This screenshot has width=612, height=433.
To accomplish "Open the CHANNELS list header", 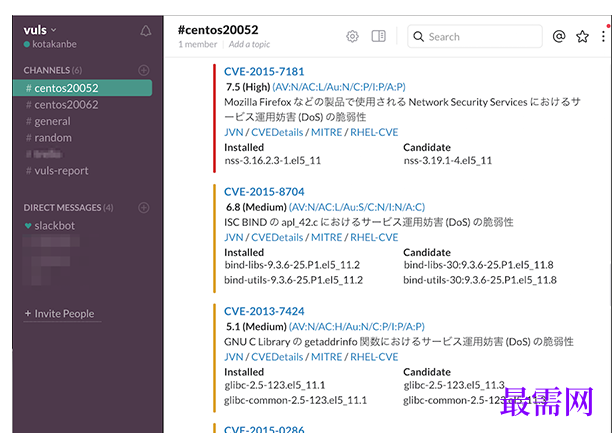I will 53,70.
